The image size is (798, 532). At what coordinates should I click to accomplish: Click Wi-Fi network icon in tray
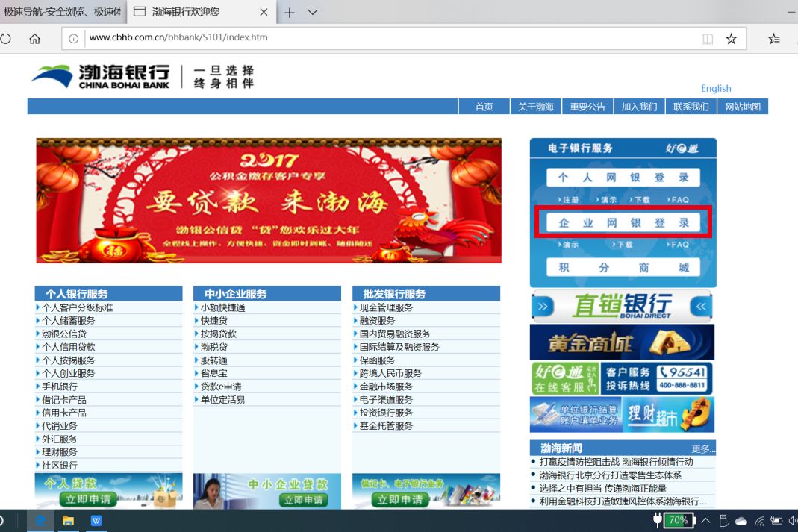[x=759, y=521]
